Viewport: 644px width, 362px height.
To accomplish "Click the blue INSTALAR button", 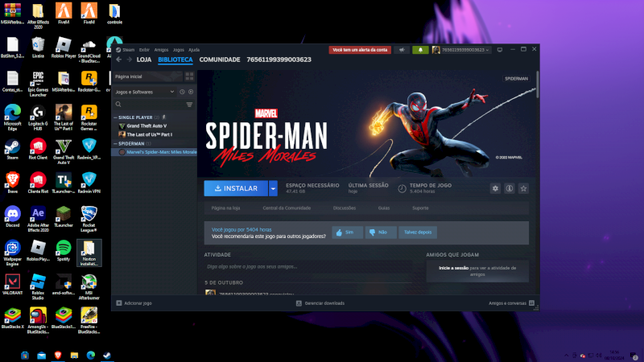I will pyautogui.click(x=236, y=188).
